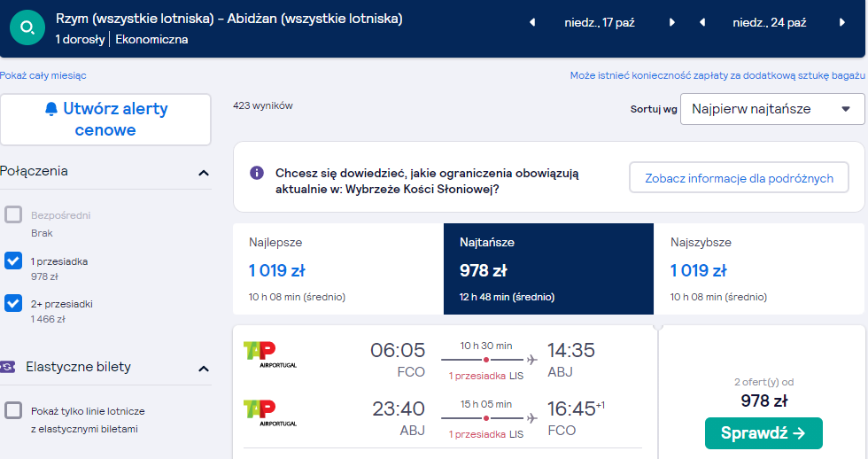Go to next day after niedz., 17 paź

click(671, 23)
